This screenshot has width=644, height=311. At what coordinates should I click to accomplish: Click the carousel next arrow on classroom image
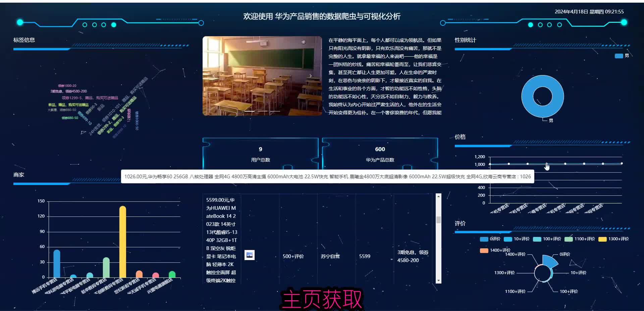[x=311, y=76]
